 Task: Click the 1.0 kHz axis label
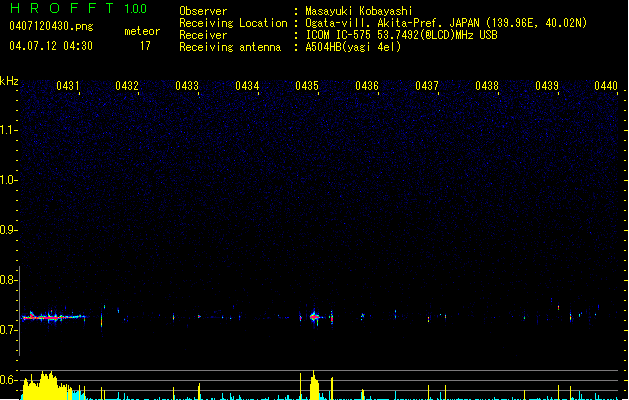(x=8, y=180)
